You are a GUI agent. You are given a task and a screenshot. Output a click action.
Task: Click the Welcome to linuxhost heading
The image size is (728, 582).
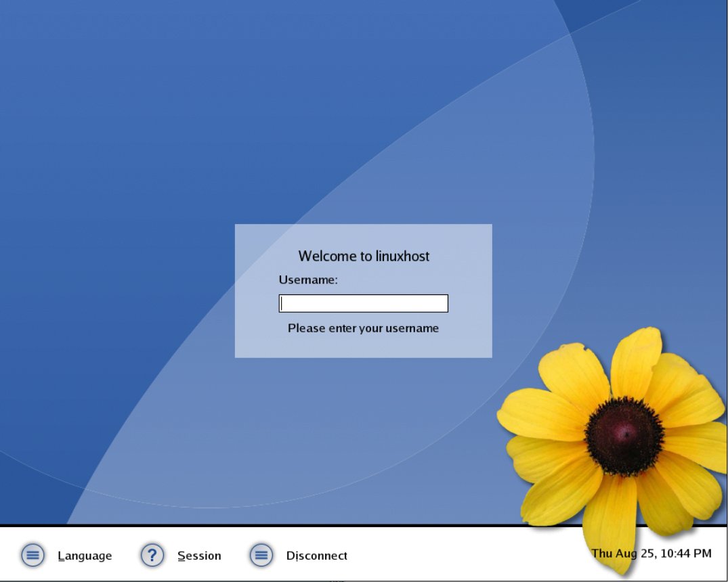(363, 256)
